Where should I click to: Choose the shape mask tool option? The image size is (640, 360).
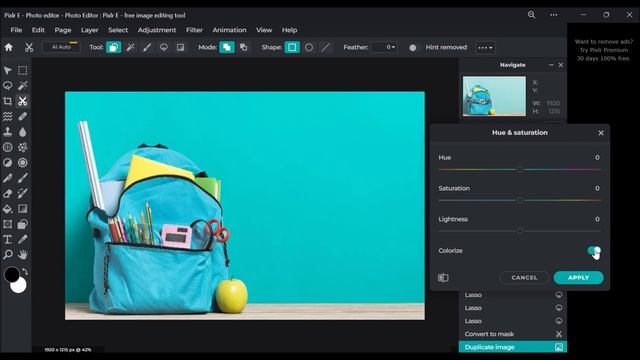tap(113, 47)
